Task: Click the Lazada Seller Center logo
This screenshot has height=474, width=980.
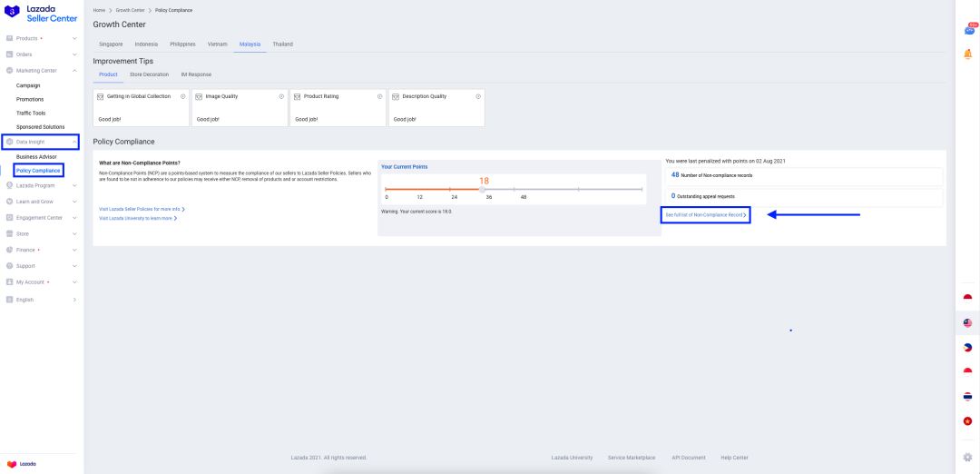Action: [x=41, y=13]
